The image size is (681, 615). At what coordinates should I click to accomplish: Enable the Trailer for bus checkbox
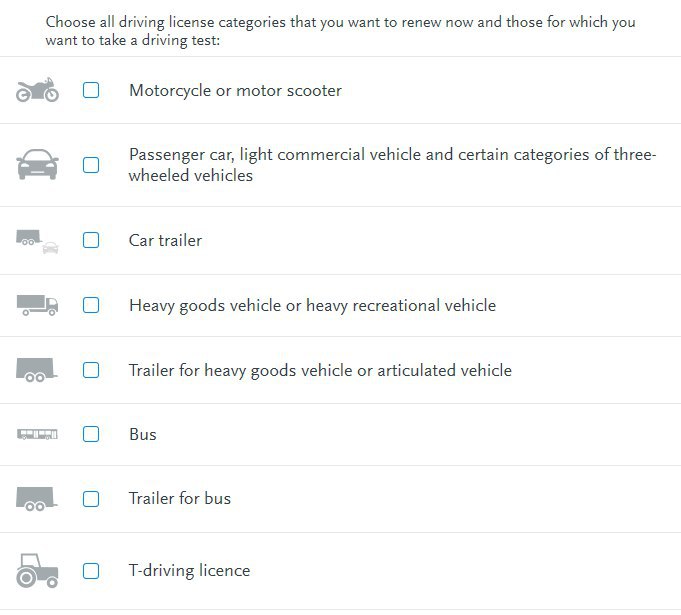[91, 499]
